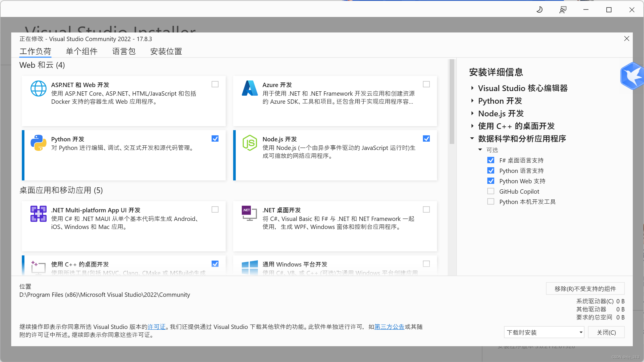Click the Azure development logo icon
Screen dimensions: 644x362
[250, 88]
